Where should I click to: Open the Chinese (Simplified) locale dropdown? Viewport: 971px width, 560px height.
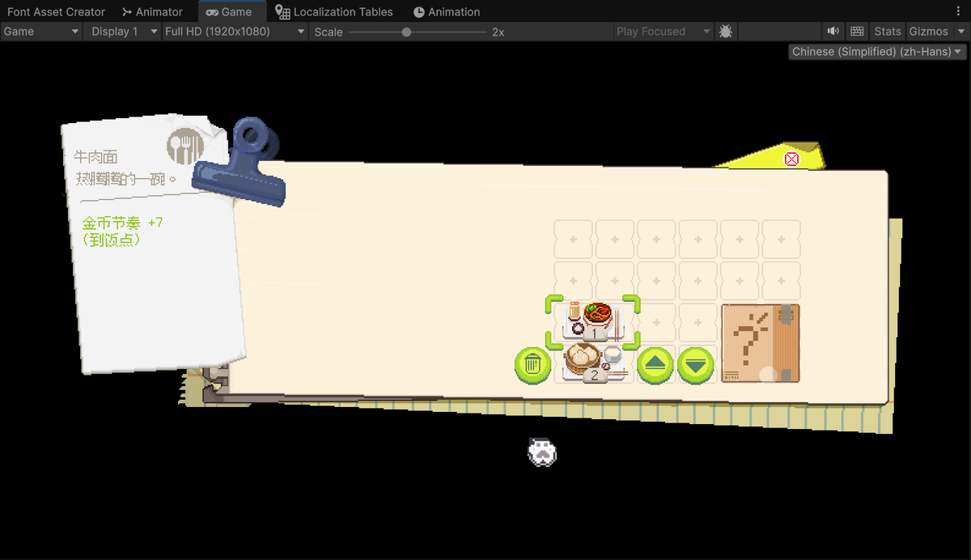(x=878, y=52)
